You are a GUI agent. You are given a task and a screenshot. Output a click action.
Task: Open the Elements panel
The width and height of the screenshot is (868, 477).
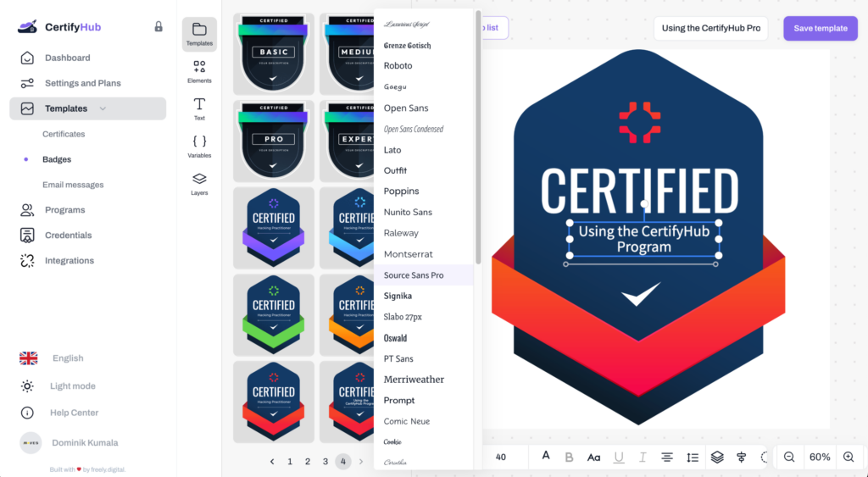[199, 72]
